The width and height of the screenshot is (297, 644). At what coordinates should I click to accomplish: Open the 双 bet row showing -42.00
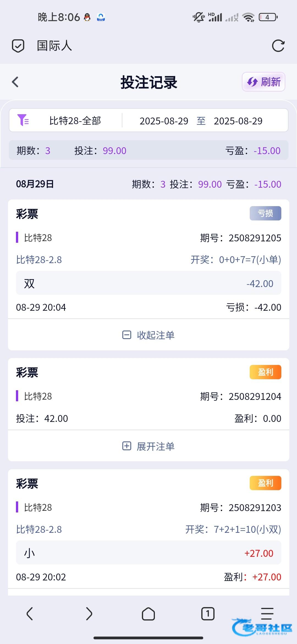click(x=148, y=283)
